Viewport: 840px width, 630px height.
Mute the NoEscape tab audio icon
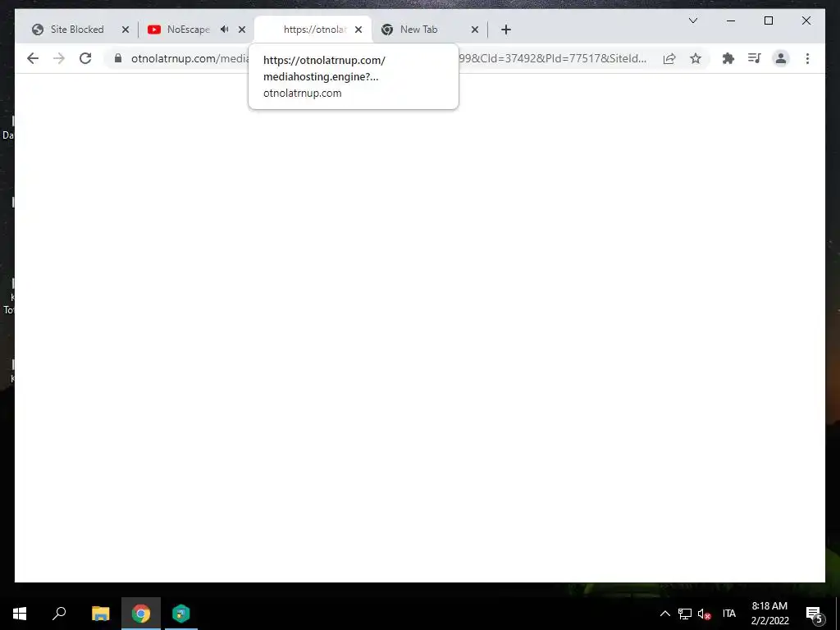[x=225, y=30]
